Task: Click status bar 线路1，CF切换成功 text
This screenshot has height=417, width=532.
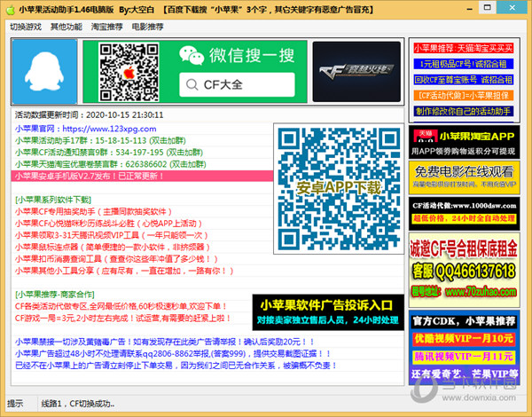Action: tap(78, 404)
